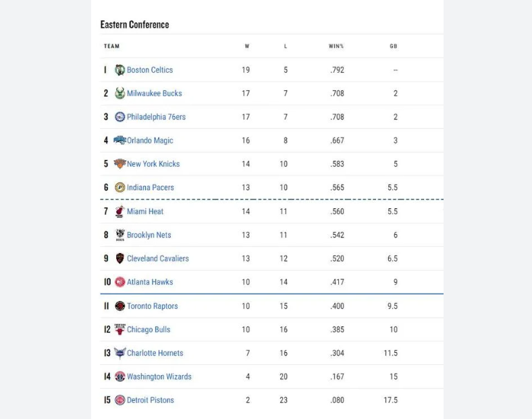Click the New York Knicks logo

pos(120,164)
